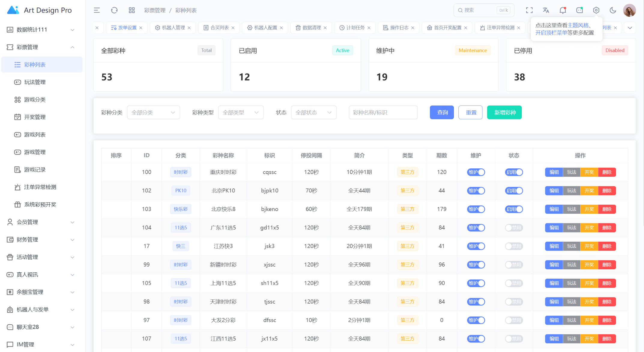Open the language switcher icon

pyautogui.click(x=546, y=10)
